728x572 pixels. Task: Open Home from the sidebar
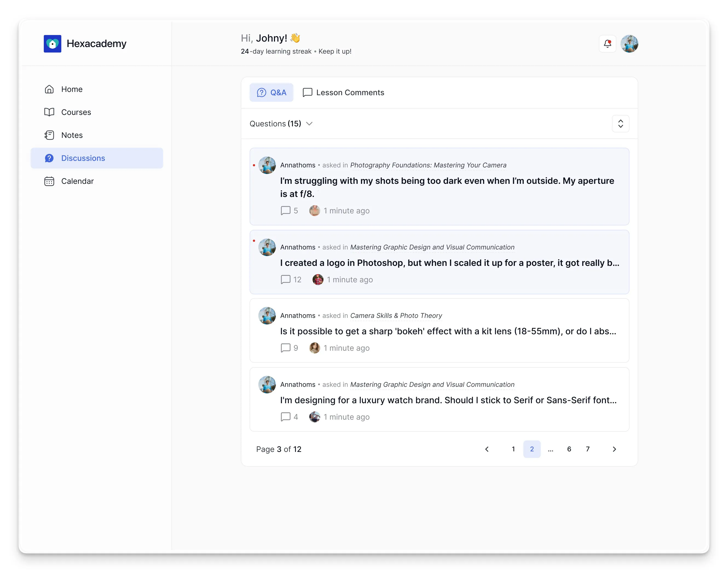click(97, 89)
